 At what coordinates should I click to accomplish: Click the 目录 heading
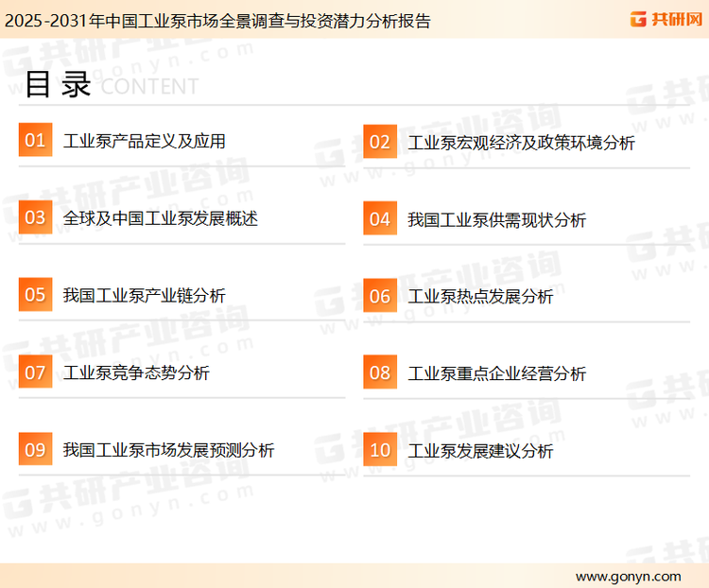coord(58,84)
